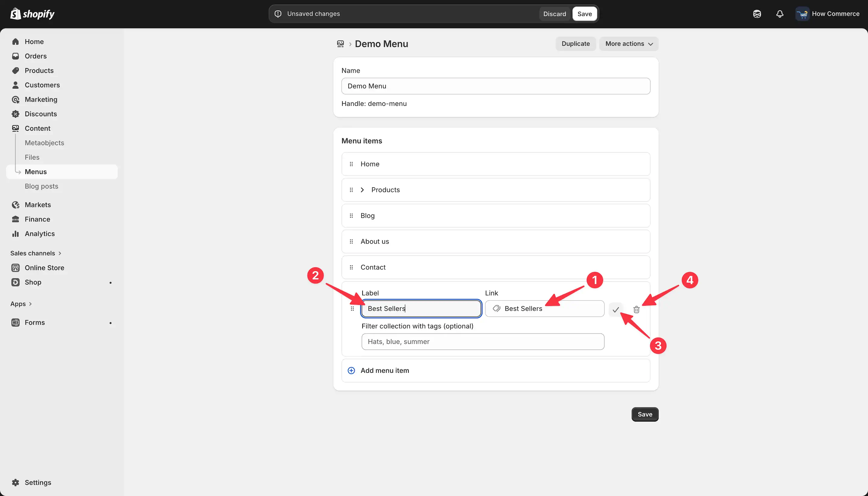Click the Home icon in sidebar
The width and height of the screenshot is (868, 496).
tap(15, 42)
